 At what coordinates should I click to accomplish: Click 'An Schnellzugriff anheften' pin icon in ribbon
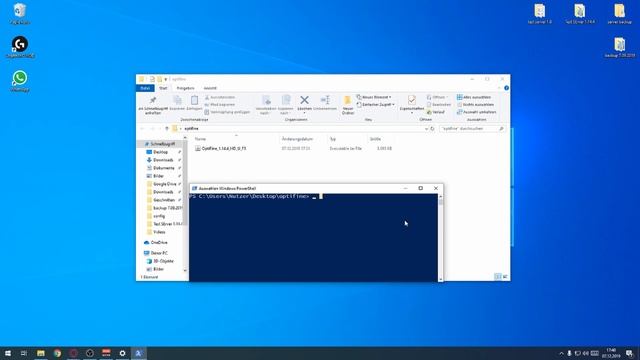pos(153,100)
